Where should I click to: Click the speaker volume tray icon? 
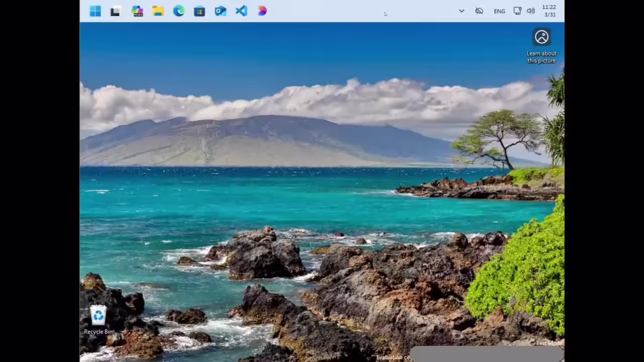pos(531,11)
